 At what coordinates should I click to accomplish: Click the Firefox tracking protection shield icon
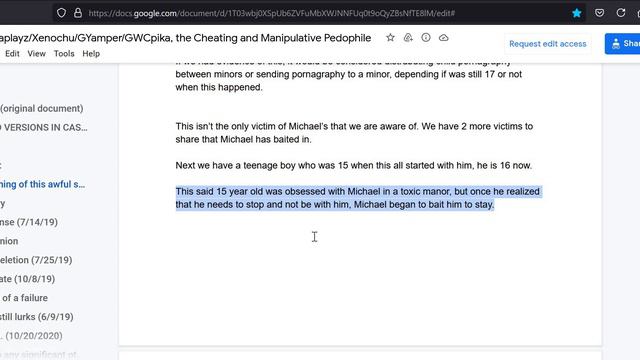tap(61, 13)
